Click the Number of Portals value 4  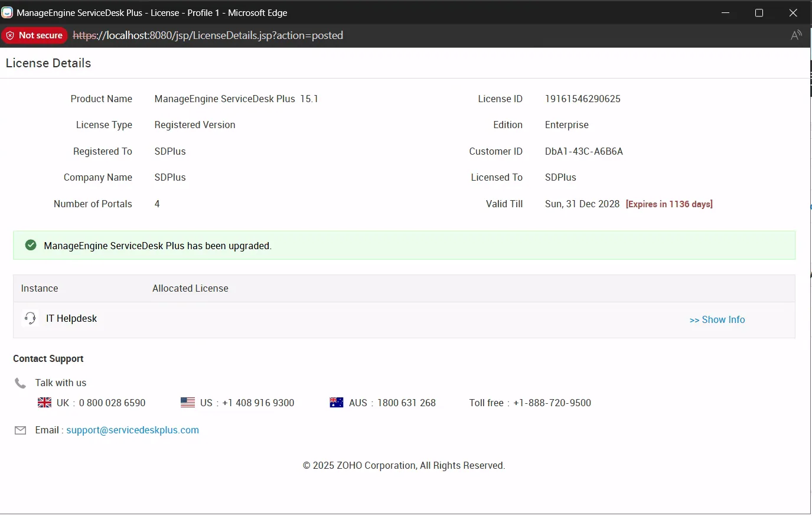(x=157, y=204)
